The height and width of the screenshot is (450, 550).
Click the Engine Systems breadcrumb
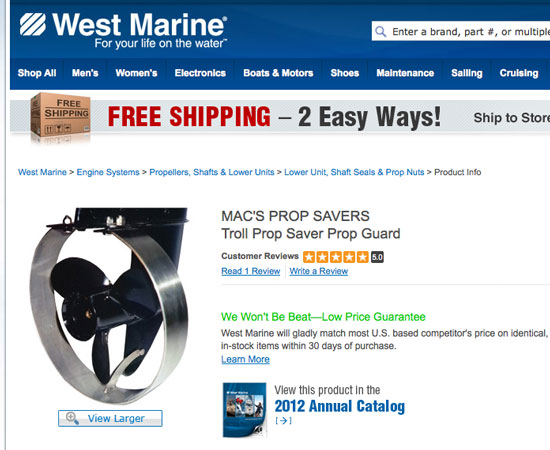[x=108, y=172]
